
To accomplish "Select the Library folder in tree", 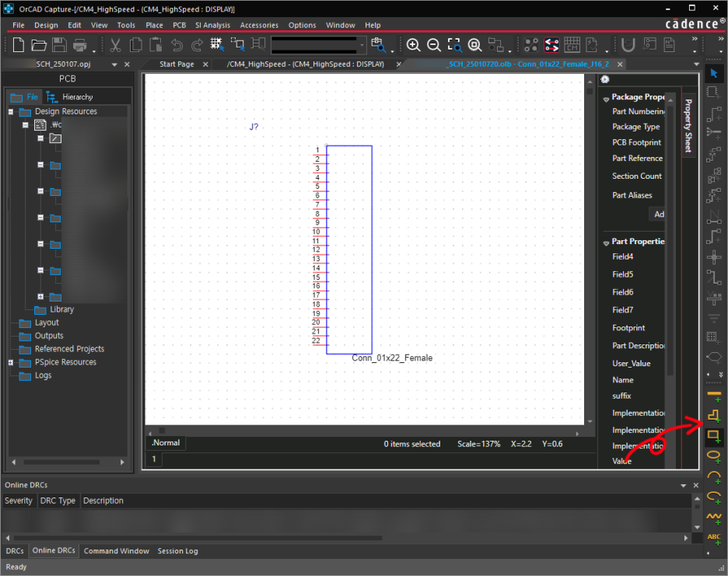I will pos(54,309).
